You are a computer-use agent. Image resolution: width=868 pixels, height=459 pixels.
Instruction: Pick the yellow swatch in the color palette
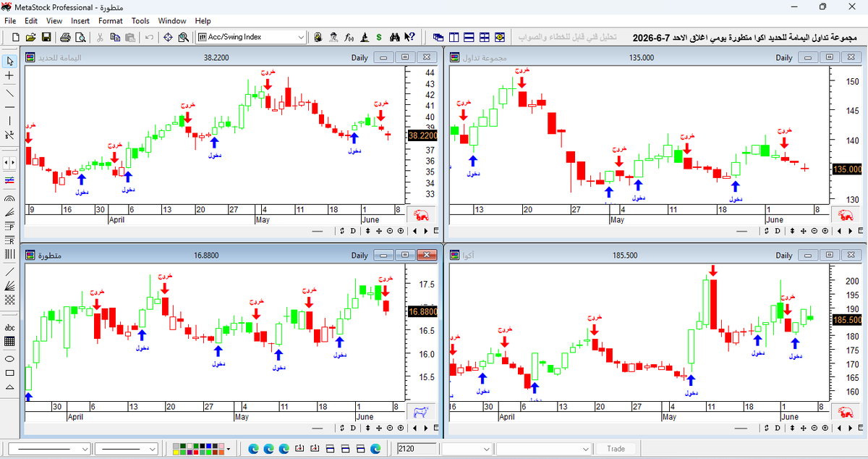pyautogui.click(x=176, y=452)
